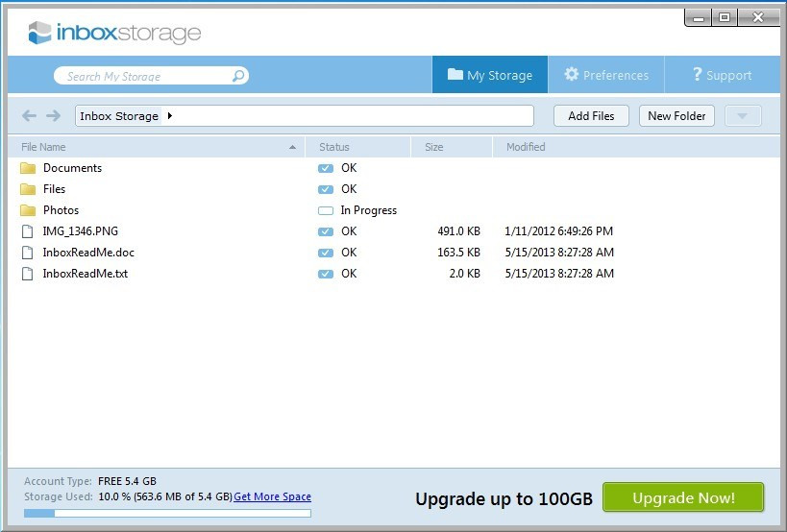Image resolution: width=787 pixels, height=532 pixels.
Task: Select the Files folder icon
Action: click(x=28, y=189)
